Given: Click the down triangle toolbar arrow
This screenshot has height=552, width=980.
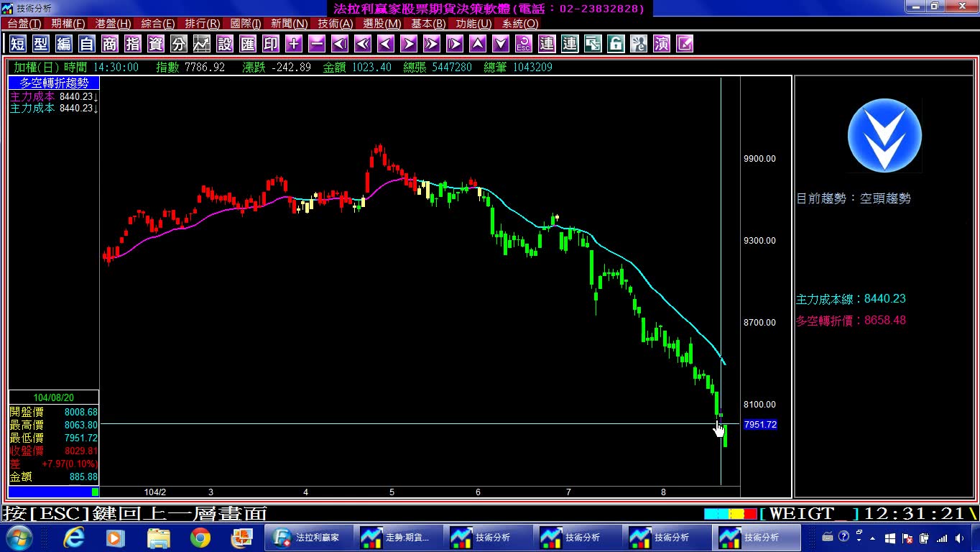Looking at the screenshot, I should (501, 44).
